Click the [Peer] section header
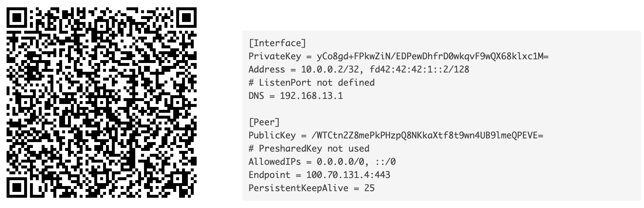644x208 pixels. pos(264,122)
